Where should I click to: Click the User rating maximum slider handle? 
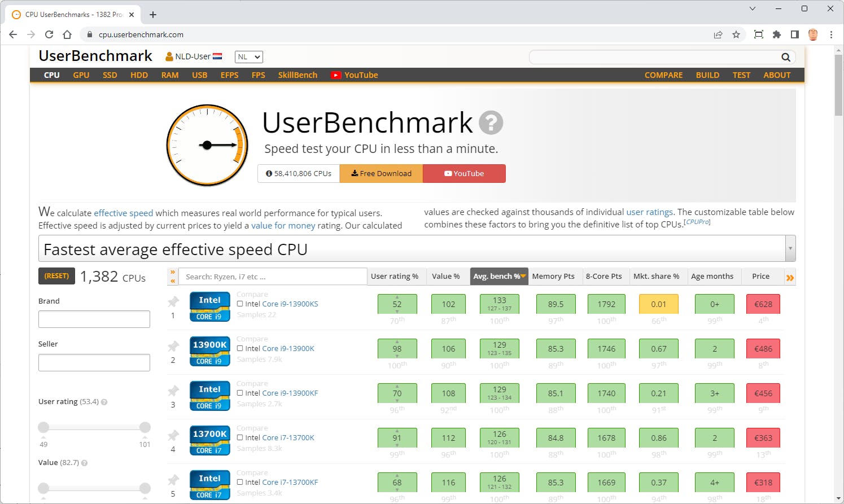tap(145, 427)
